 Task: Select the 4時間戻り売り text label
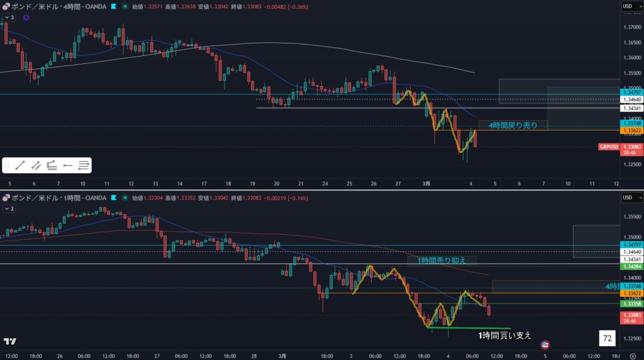pos(513,125)
